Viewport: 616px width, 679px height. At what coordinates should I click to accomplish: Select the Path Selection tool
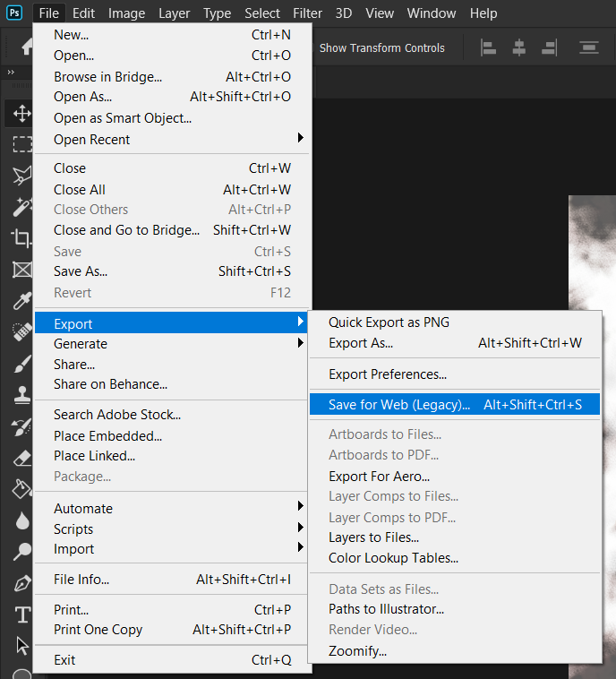point(21,646)
